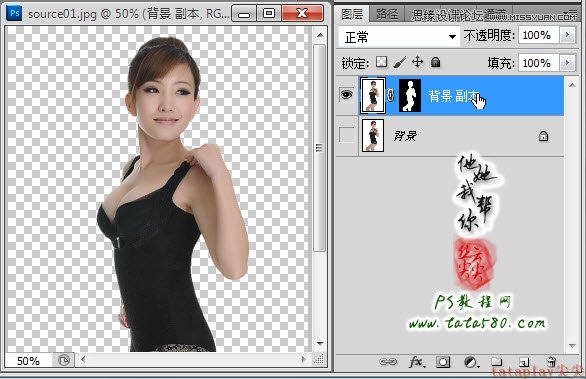The width and height of the screenshot is (586, 379).
Task: Click the 填充 100% input field
Action: tap(538, 63)
